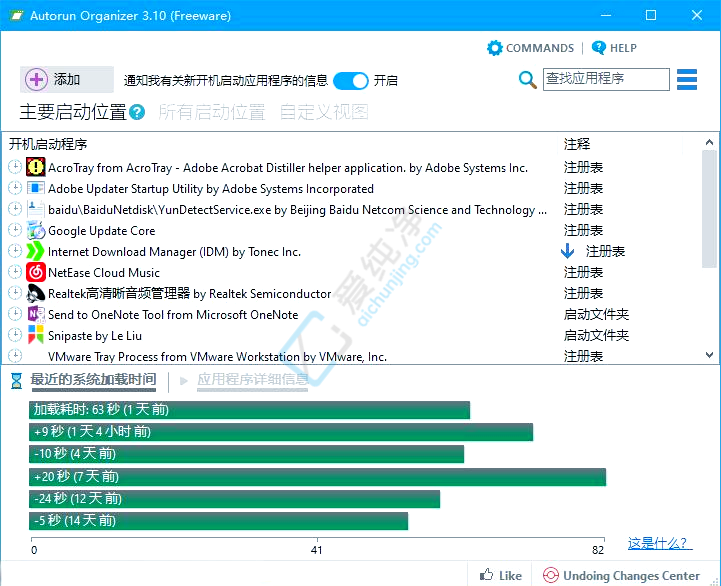Click 启动文件夹 note in Snipaste row
The width and height of the screenshot is (721, 586).
click(596, 335)
